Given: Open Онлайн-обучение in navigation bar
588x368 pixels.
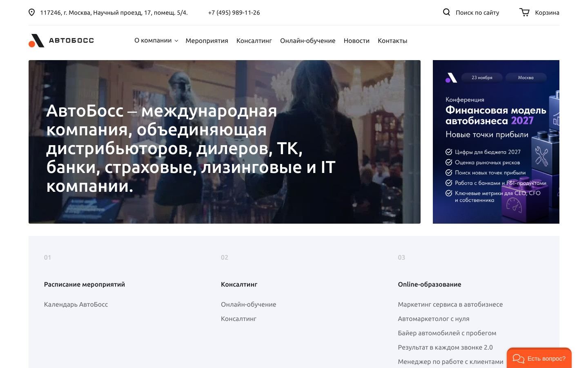Looking at the screenshot, I should pos(307,40).
